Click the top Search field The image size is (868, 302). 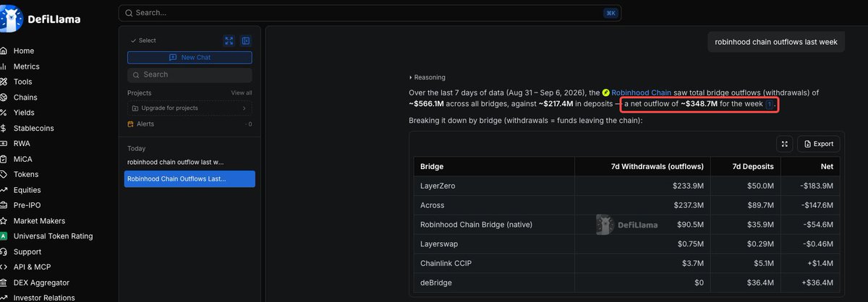click(x=370, y=13)
